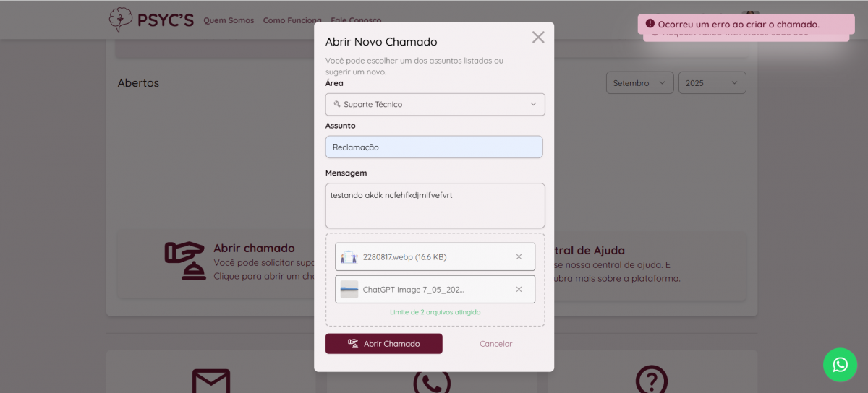
Task: Close the Abrir Novo Chamado dialog
Action: (x=538, y=38)
